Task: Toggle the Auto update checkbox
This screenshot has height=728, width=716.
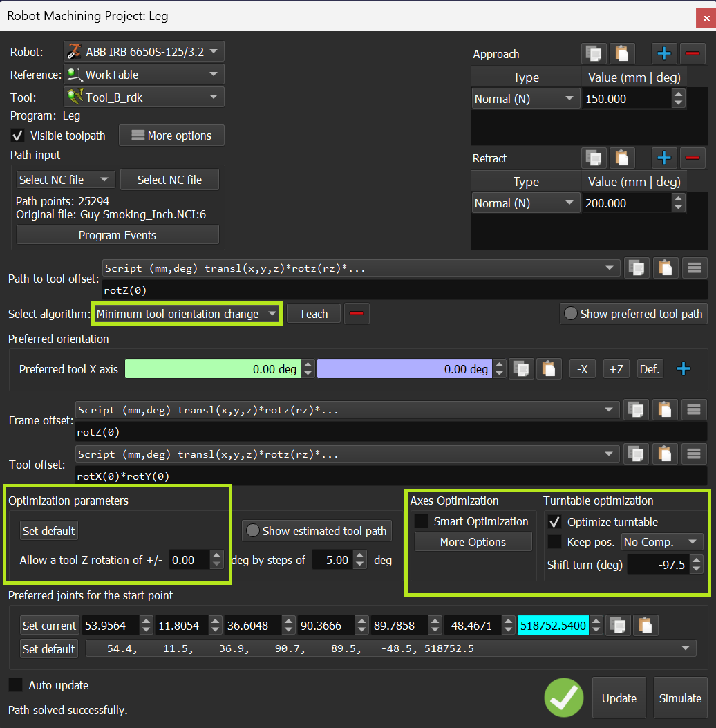Action: pos(15,685)
